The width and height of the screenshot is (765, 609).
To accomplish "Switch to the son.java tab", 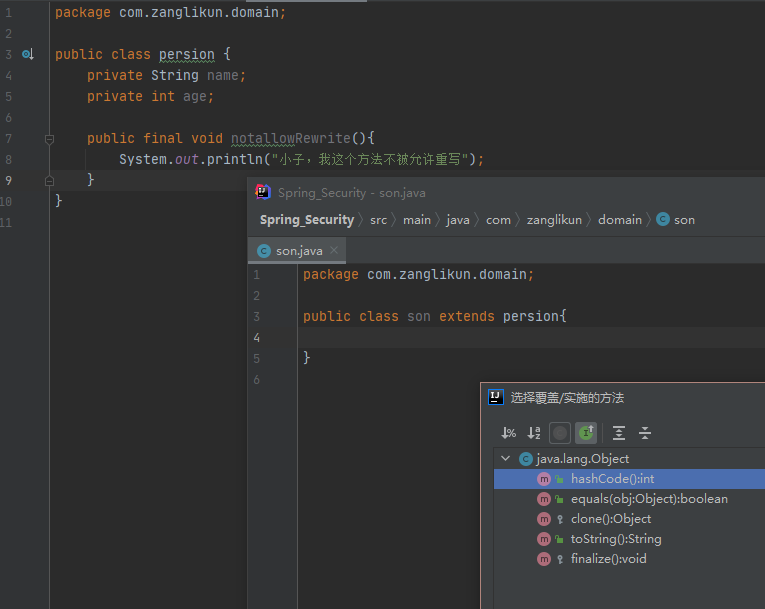I will click(298, 251).
